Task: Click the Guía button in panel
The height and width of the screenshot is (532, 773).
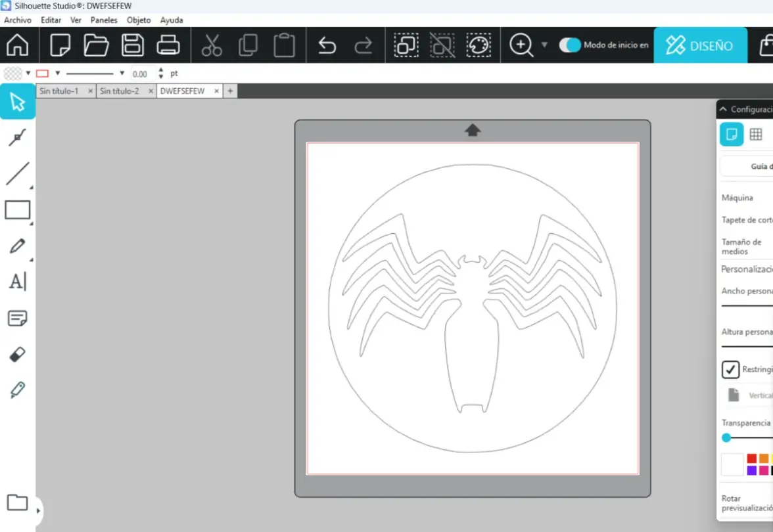Action: 747,167
